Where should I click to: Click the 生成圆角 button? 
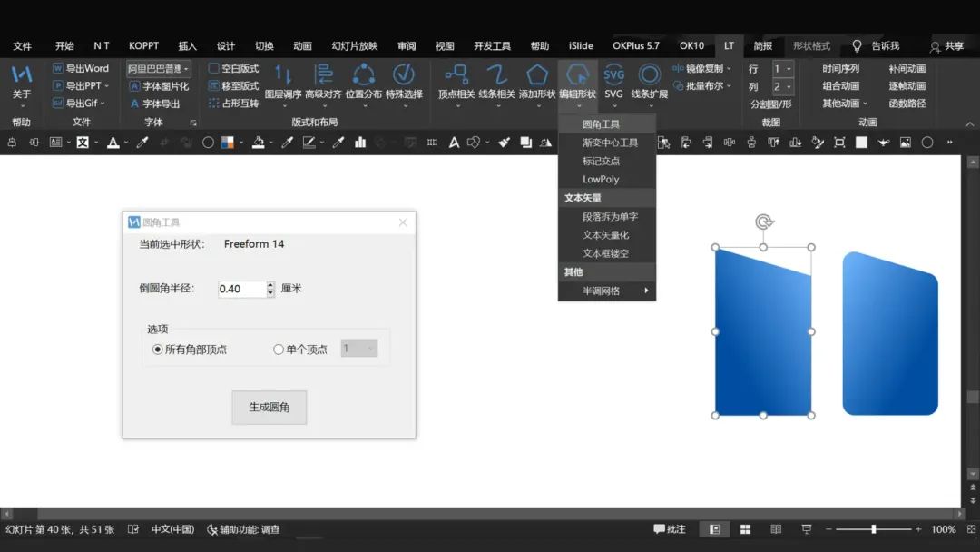tap(269, 408)
